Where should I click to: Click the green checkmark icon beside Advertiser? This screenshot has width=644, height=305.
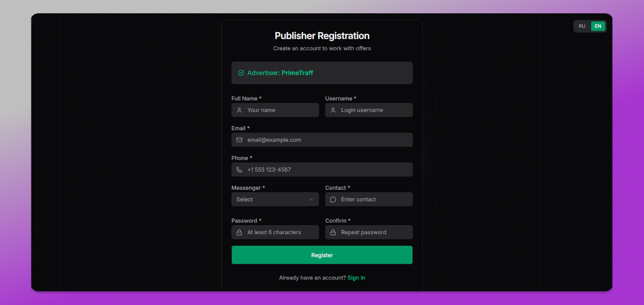click(241, 73)
